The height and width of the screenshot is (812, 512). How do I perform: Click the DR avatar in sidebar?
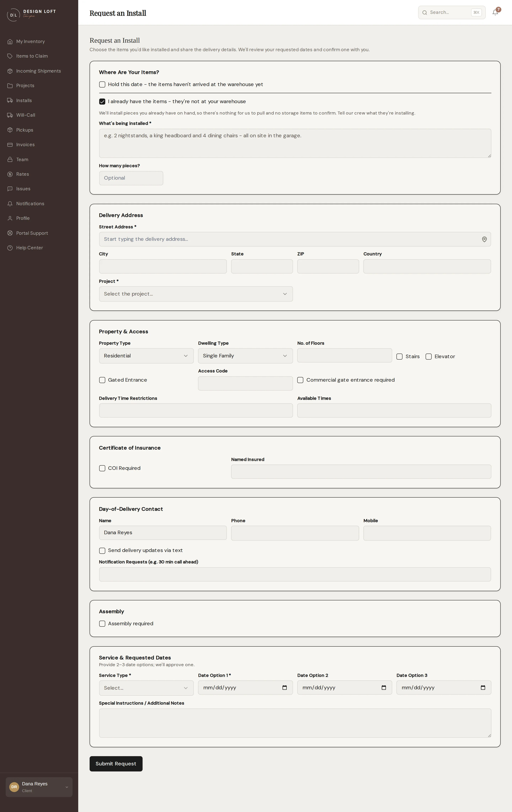click(14, 787)
